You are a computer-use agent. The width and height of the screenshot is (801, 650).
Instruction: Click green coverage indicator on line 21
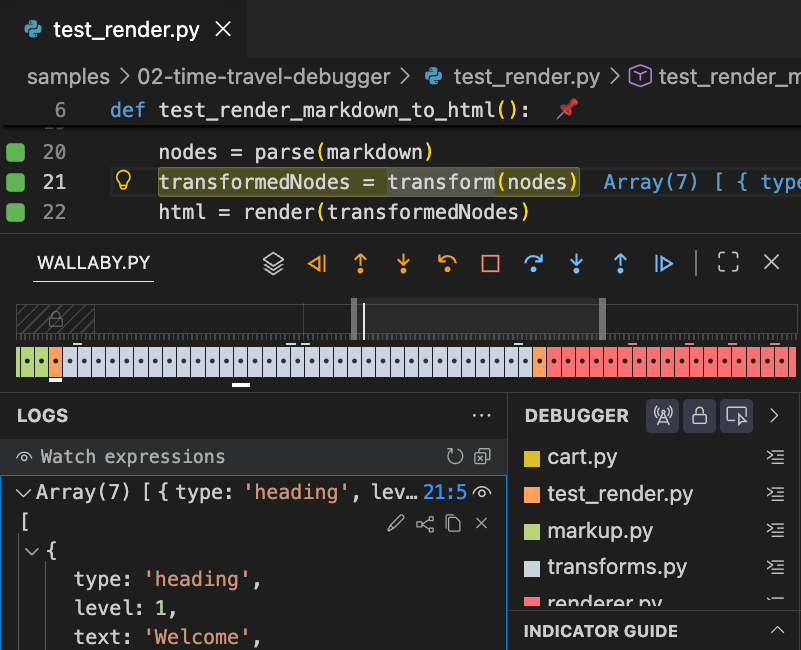[x=15, y=182]
